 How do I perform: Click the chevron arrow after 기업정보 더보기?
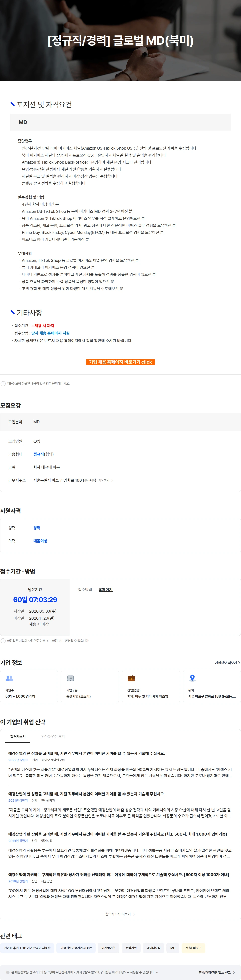click(x=239, y=663)
